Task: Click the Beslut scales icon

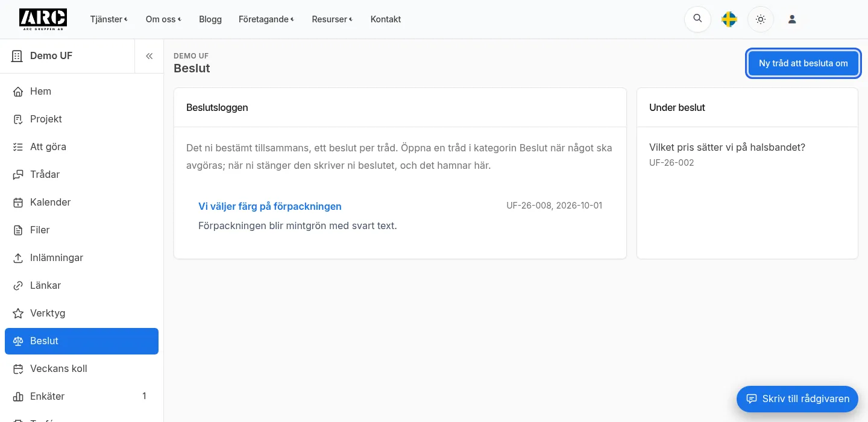Action: click(18, 341)
